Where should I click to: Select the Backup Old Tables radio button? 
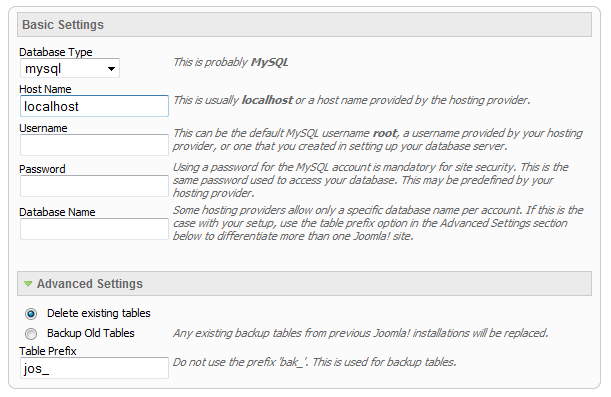[x=31, y=334]
